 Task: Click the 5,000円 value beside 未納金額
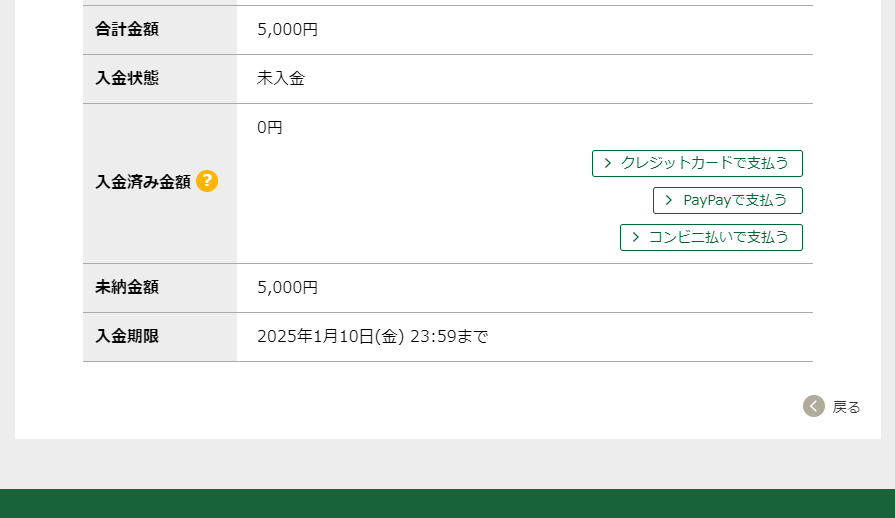point(287,288)
